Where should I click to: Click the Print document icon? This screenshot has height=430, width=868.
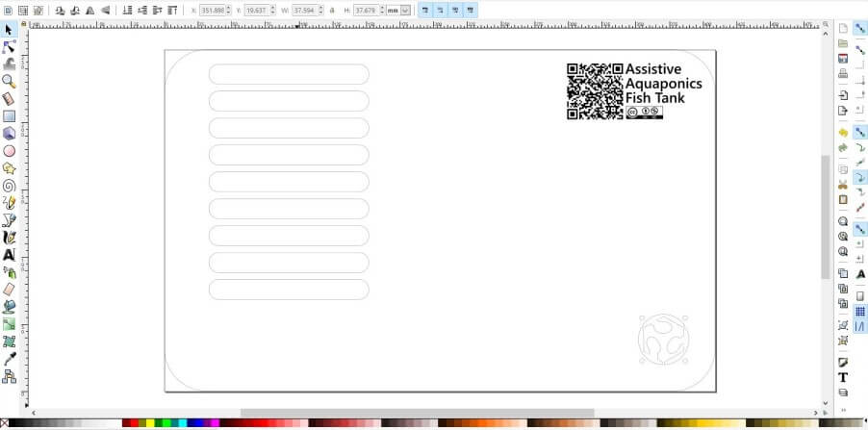(x=843, y=73)
